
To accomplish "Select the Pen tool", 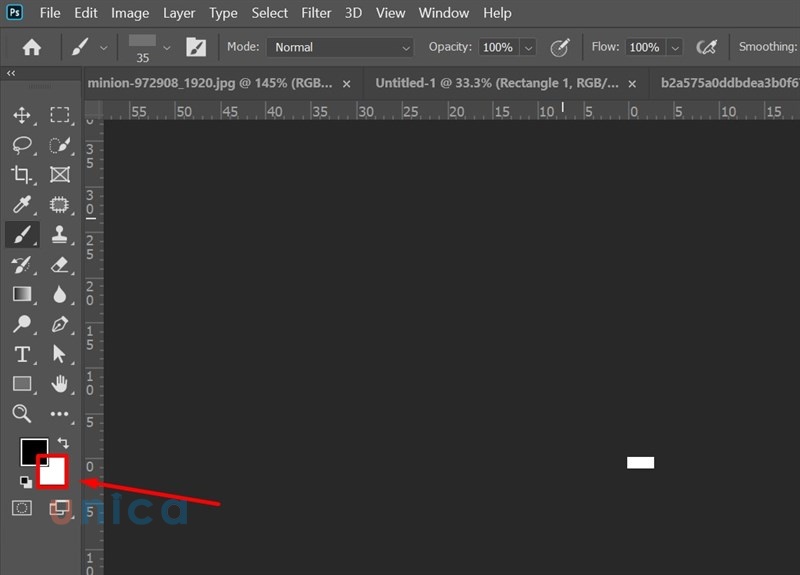I will click(x=60, y=324).
